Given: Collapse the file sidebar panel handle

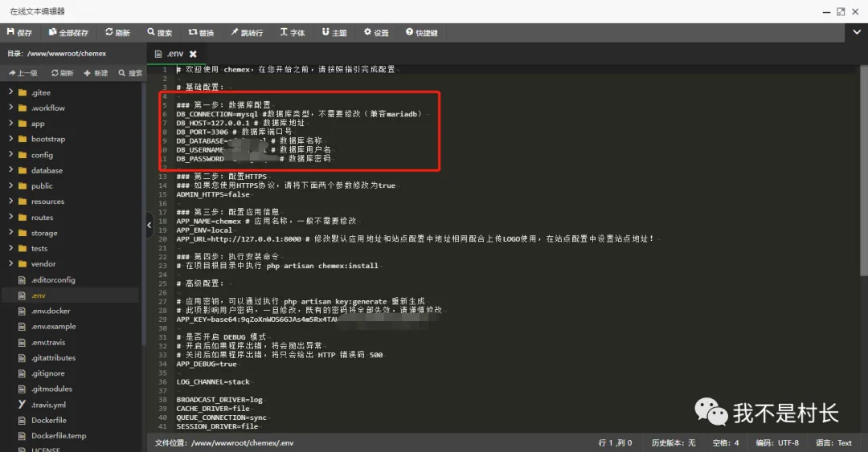Looking at the screenshot, I should coord(149,226).
